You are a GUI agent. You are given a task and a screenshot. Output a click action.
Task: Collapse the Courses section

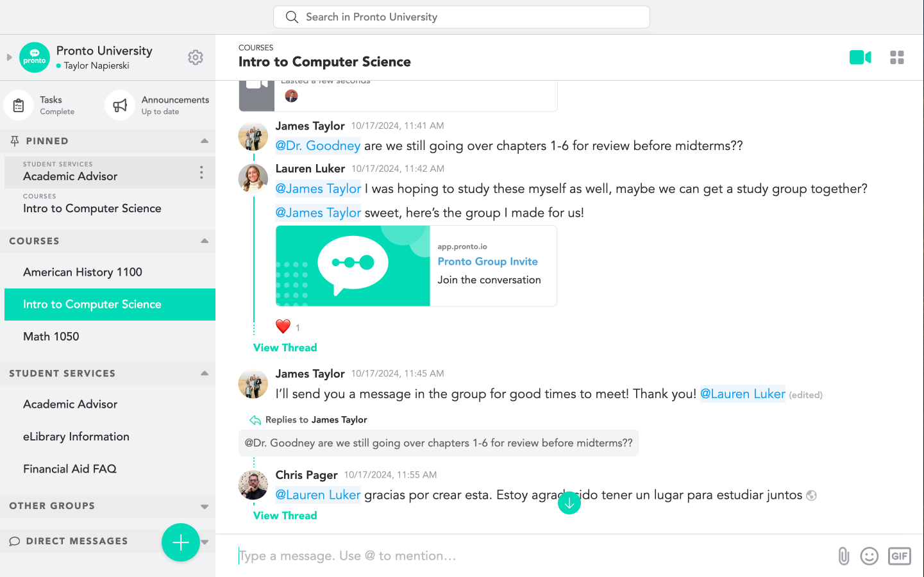205,241
